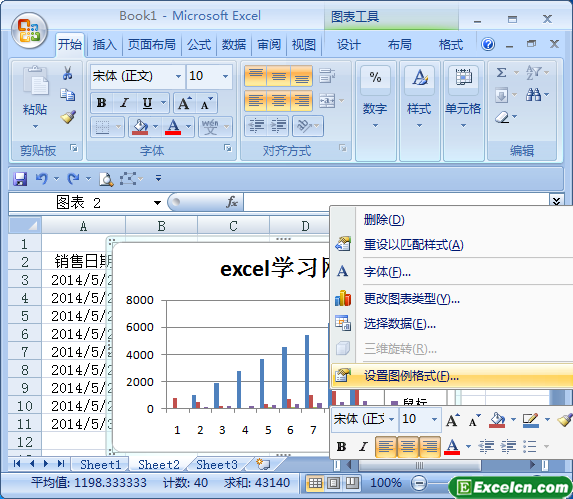Increase indent in ribbon alignment group

coord(278,126)
